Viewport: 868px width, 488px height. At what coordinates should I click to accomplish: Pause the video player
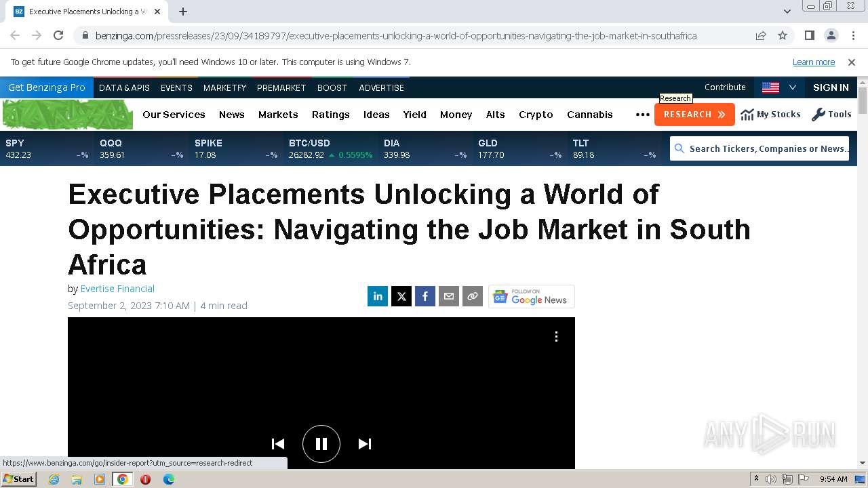[321, 444]
